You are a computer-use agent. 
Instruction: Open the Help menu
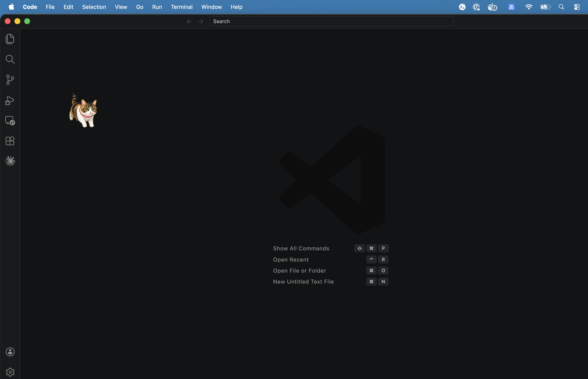tap(236, 7)
